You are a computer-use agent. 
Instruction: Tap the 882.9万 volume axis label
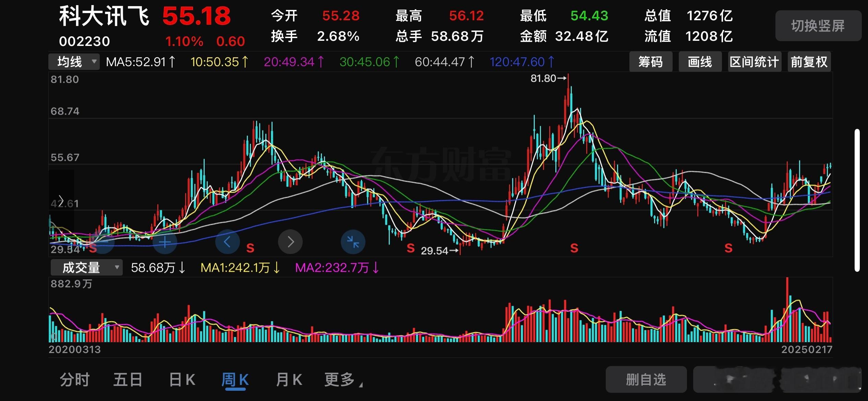(x=71, y=284)
